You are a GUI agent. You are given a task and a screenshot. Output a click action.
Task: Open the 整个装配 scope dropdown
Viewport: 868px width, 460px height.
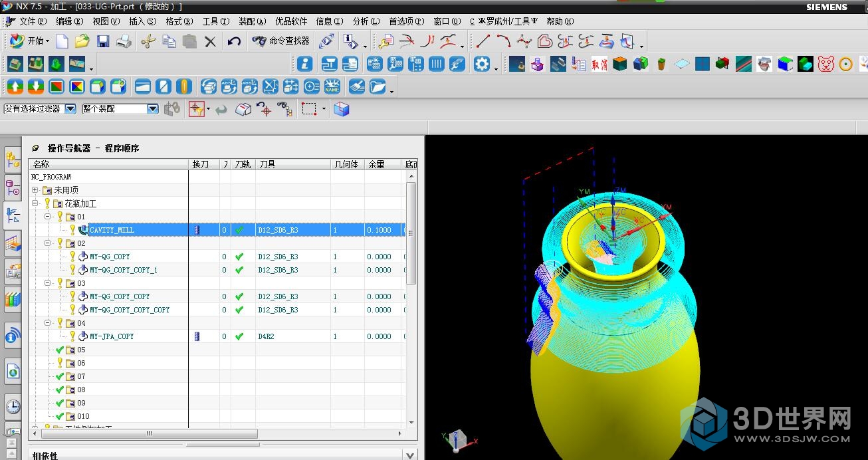(153, 108)
